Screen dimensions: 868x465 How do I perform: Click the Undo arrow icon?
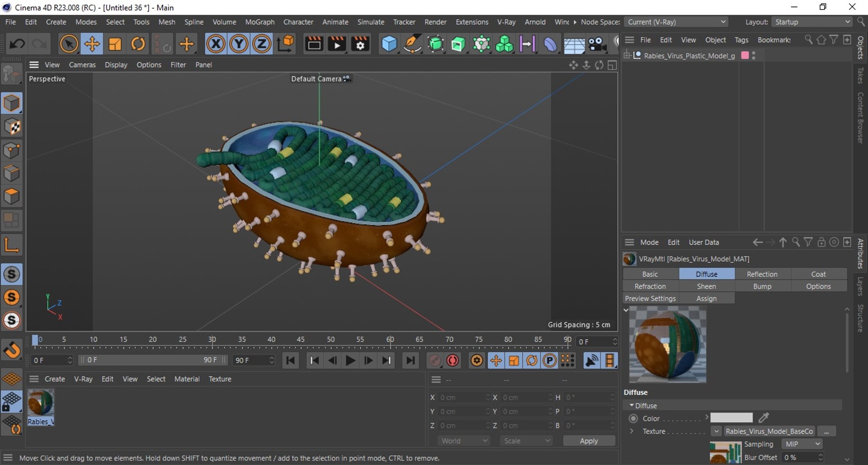tap(17, 44)
